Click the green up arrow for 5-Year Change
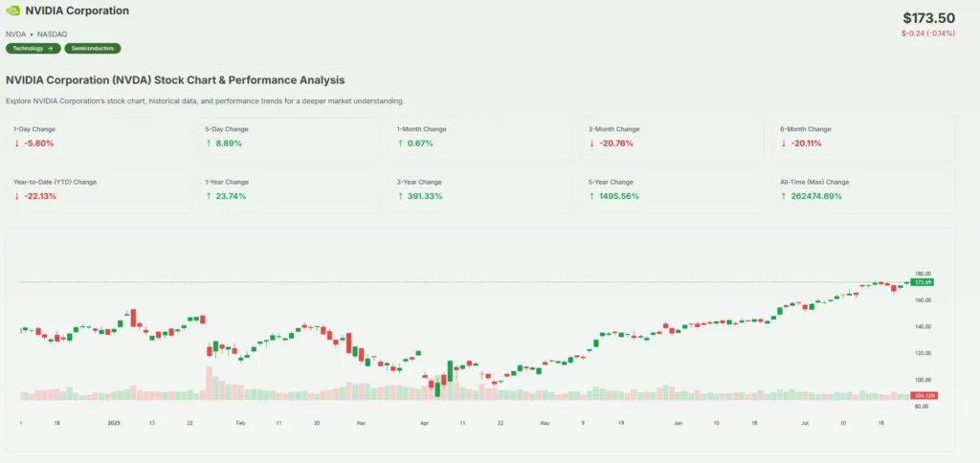Image resolution: width=980 pixels, height=463 pixels. pyautogui.click(x=591, y=196)
